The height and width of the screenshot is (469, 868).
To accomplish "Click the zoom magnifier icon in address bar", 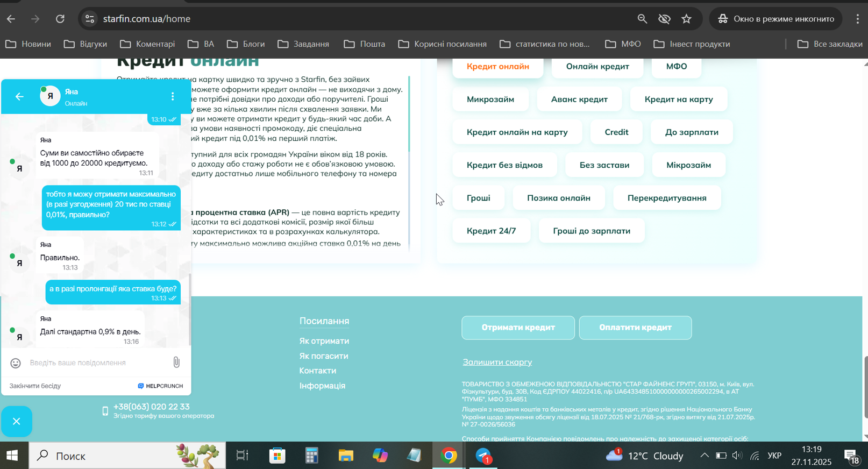I will coord(642,19).
